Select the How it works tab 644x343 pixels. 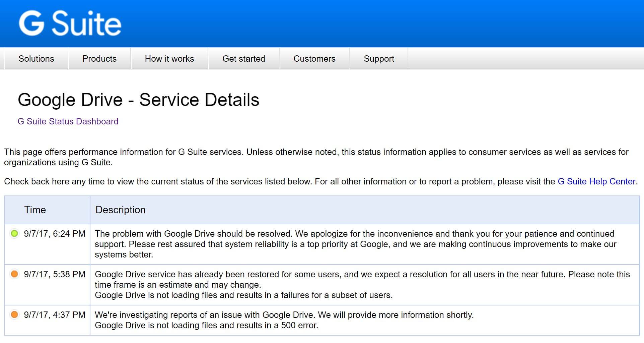(x=169, y=59)
